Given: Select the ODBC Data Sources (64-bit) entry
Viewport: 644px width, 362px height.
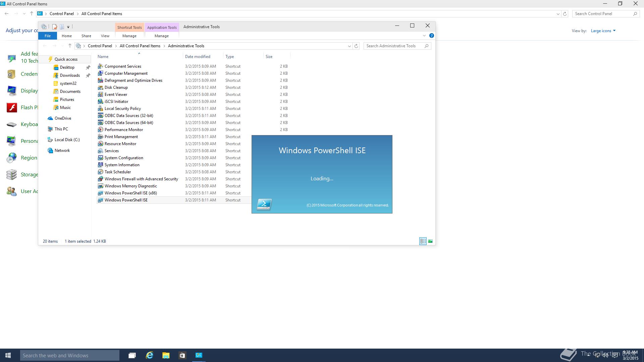Looking at the screenshot, I should coord(129,123).
